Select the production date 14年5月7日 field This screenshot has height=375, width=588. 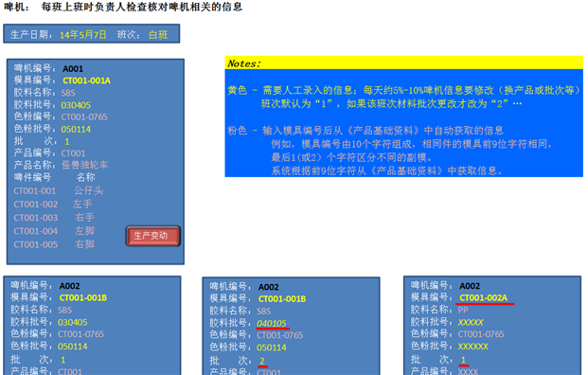tap(83, 35)
